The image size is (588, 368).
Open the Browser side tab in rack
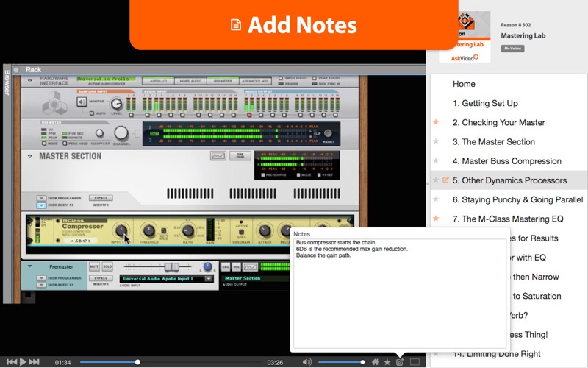click(7, 82)
